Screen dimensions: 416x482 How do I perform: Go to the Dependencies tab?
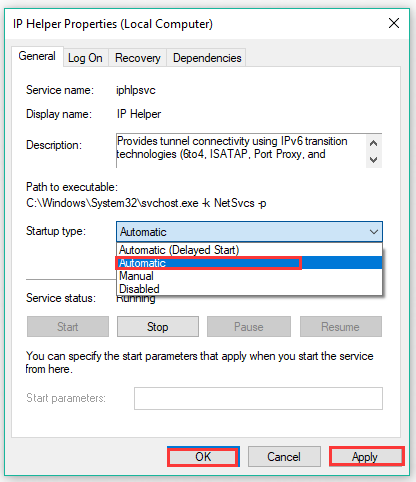pos(207,58)
